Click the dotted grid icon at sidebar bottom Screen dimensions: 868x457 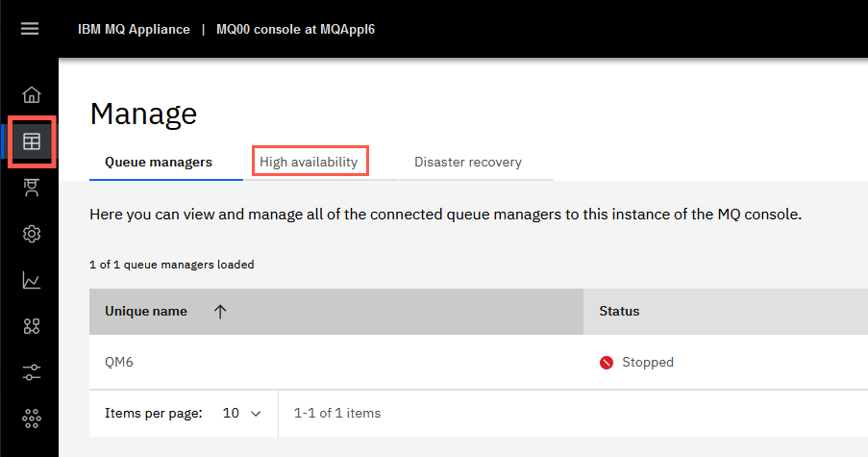point(32,419)
